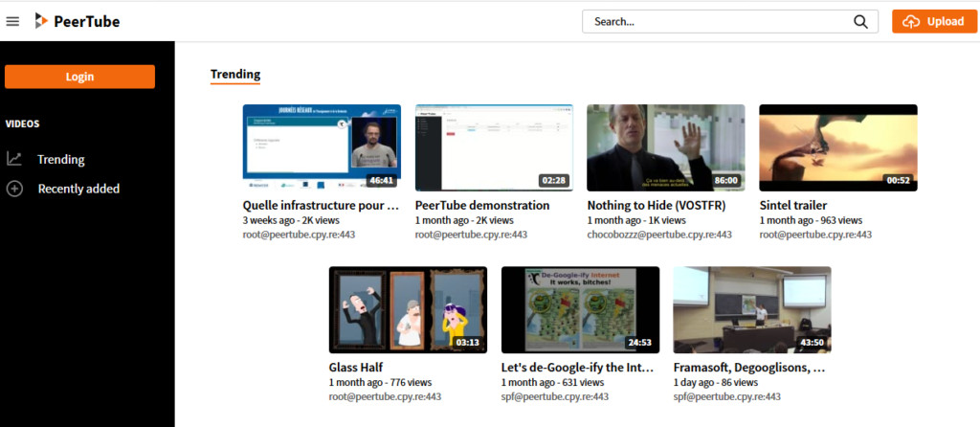The image size is (980, 427).
Task: Click '1 month ago - 631 views' text
Action: [x=552, y=383]
